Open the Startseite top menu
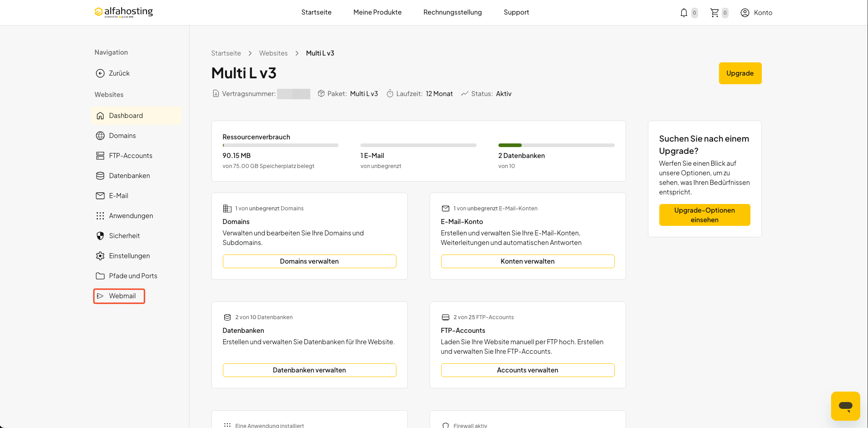Image resolution: width=868 pixels, height=428 pixels. pyautogui.click(x=316, y=12)
